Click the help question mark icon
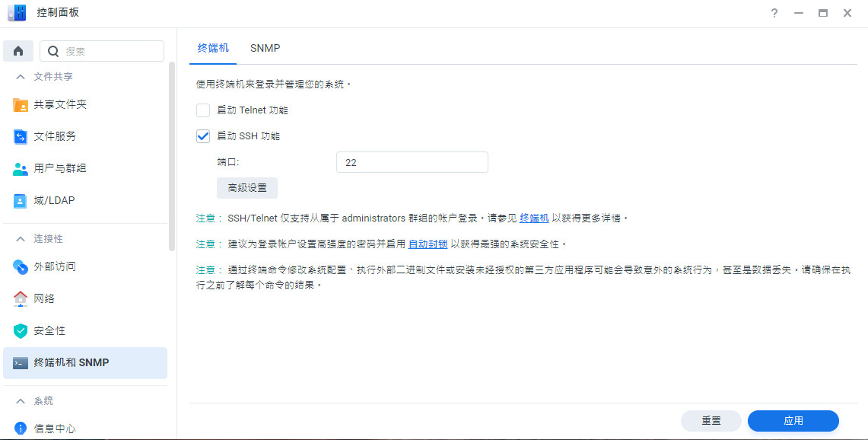The height and width of the screenshot is (440, 868). click(x=774, y=13)
